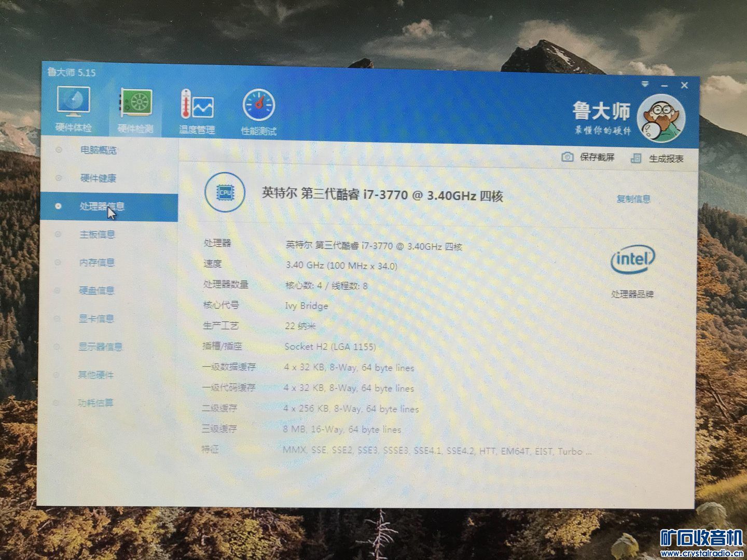The height and width of the screenshot is (560, 747).
Task: Click the camera icon beside 保存截屏
Action: coord(568,157)
